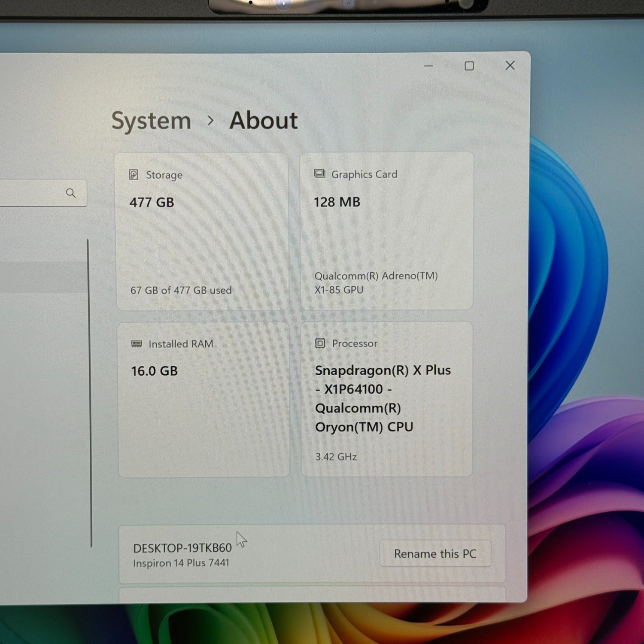Screen dimensions: 644x644
Task: Go back to System in breadcrumb
Action: point(151,121)
